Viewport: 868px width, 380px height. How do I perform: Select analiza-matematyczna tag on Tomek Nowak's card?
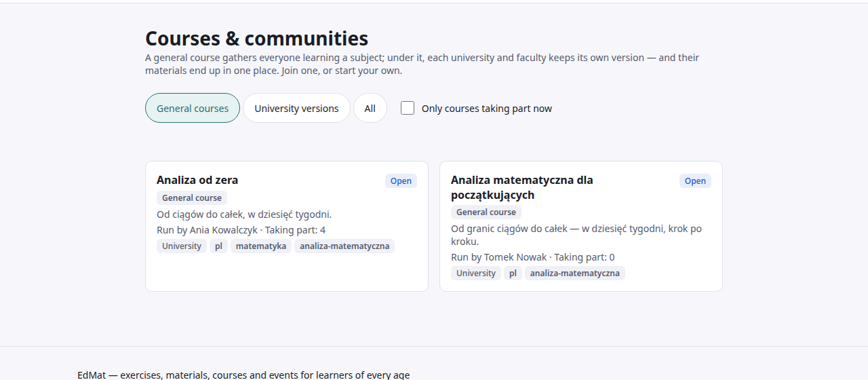click(575, 273)
